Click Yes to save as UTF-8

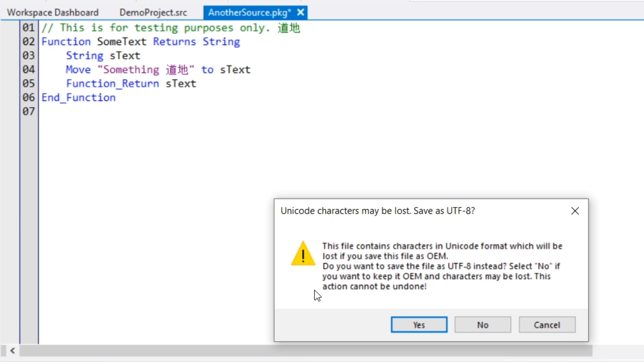(x=419, y=324)
